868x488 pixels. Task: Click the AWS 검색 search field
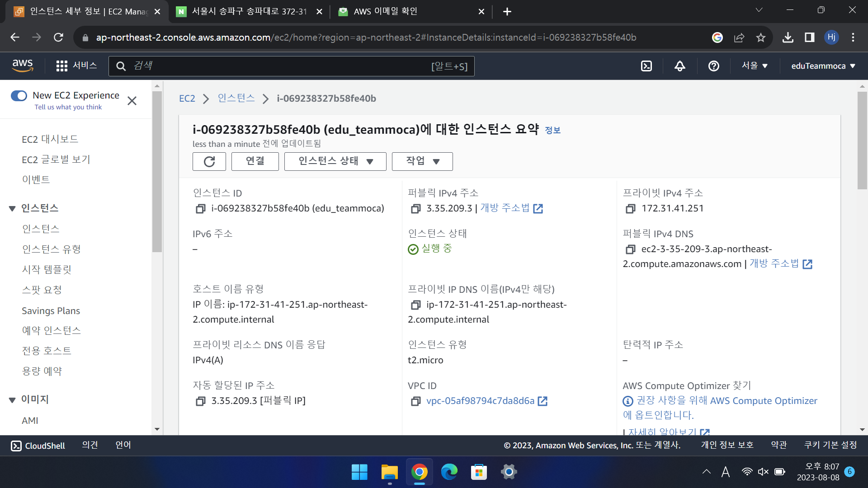tap(292, 66)
